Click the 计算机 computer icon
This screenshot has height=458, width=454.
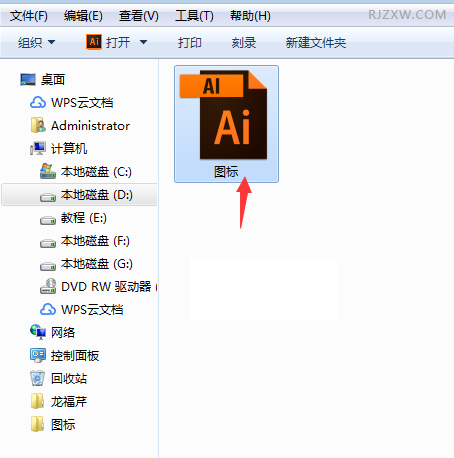click(x=38, y=149)
